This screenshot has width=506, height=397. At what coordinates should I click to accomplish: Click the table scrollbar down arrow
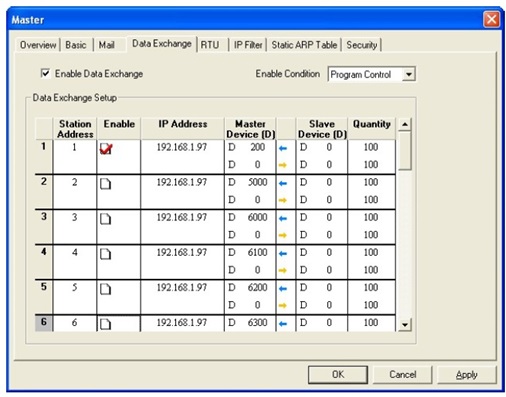(x=405, y=324)
